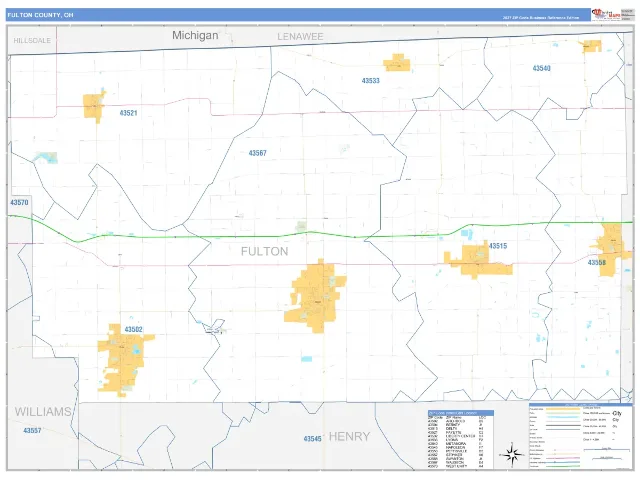Click the small lake in the west of the map
640x480 pixels.
47,157
